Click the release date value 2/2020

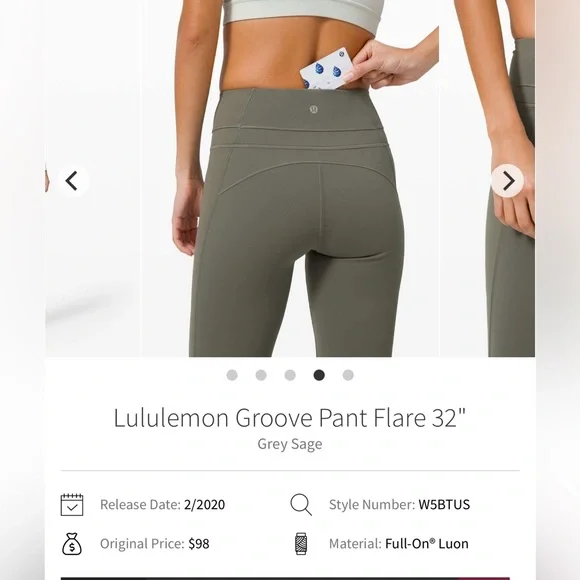[x=204, y=505]
